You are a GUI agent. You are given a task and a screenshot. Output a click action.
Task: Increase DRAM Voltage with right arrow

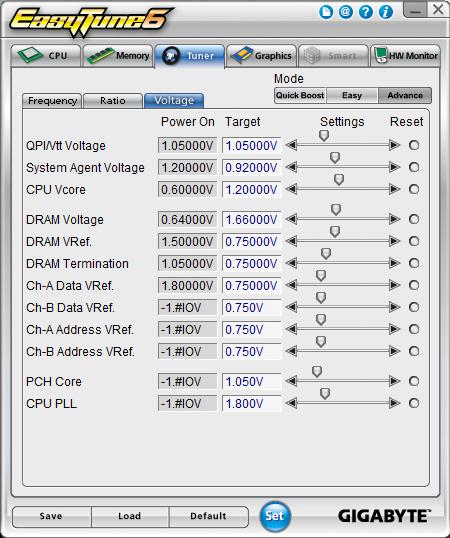394,219
